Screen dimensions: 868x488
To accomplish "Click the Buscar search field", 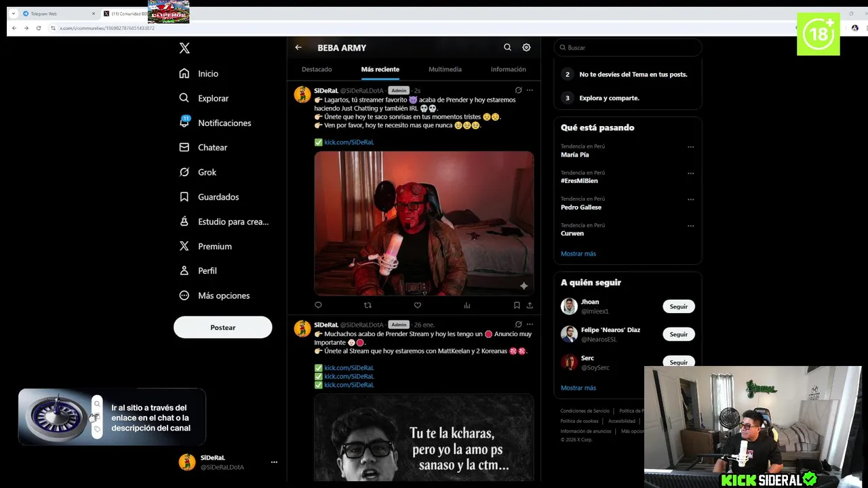I will (627, 47).
